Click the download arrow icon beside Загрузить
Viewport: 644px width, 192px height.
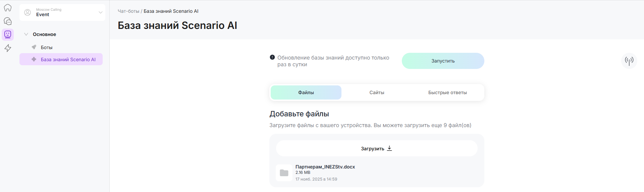389,148
